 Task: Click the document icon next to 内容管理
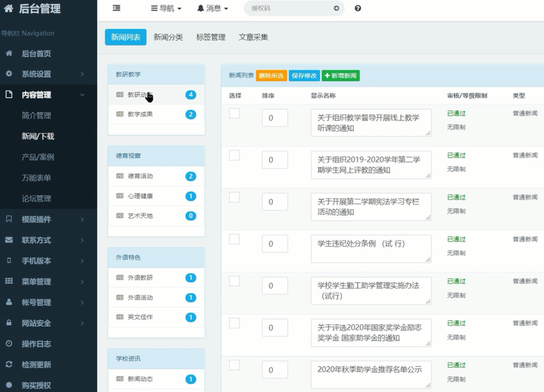(9, 94)
